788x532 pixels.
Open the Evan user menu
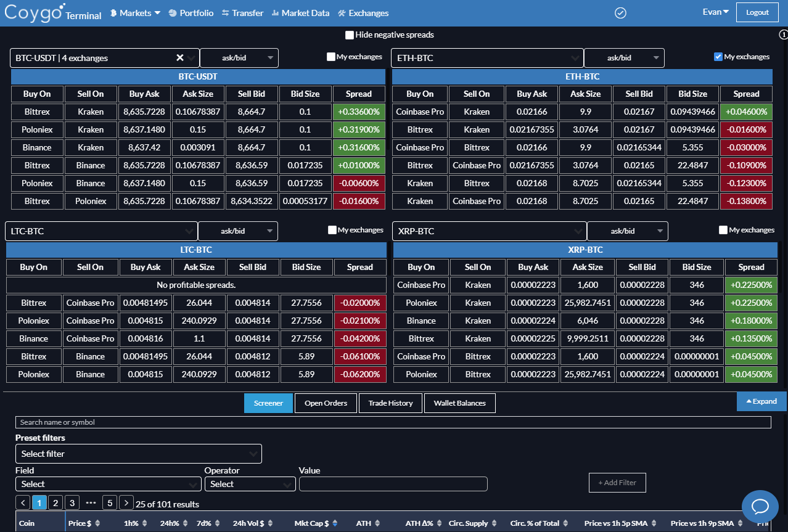coord(716,12)
